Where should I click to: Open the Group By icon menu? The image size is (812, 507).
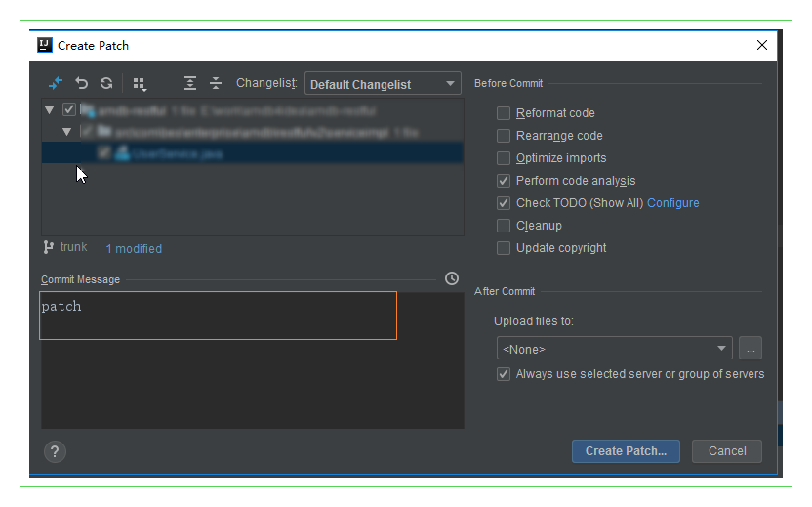[x=140, y=84]
